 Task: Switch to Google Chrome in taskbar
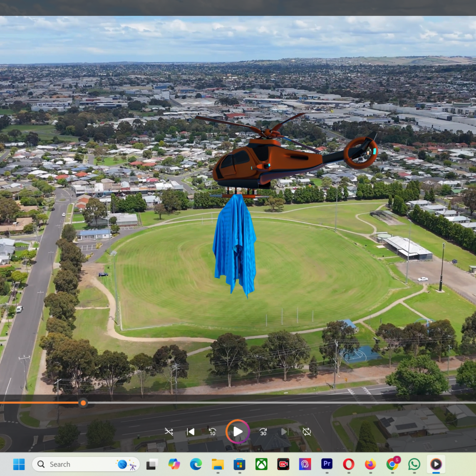point(392,464)
